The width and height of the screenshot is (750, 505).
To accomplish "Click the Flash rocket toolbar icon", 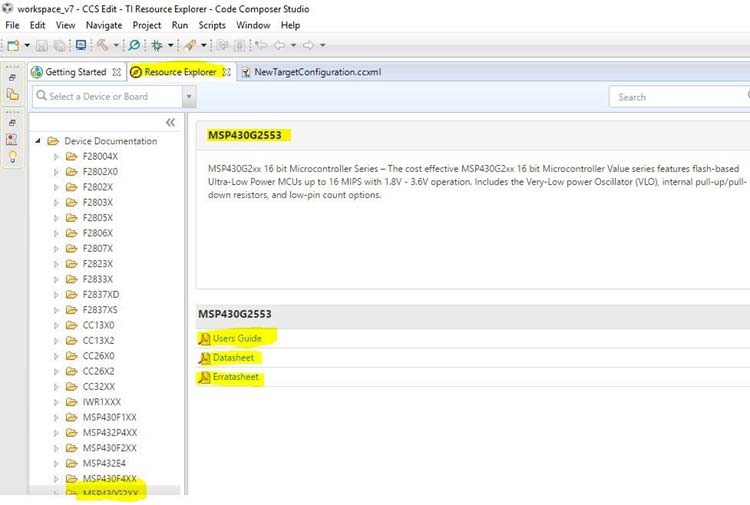I will tap(190, 45).
